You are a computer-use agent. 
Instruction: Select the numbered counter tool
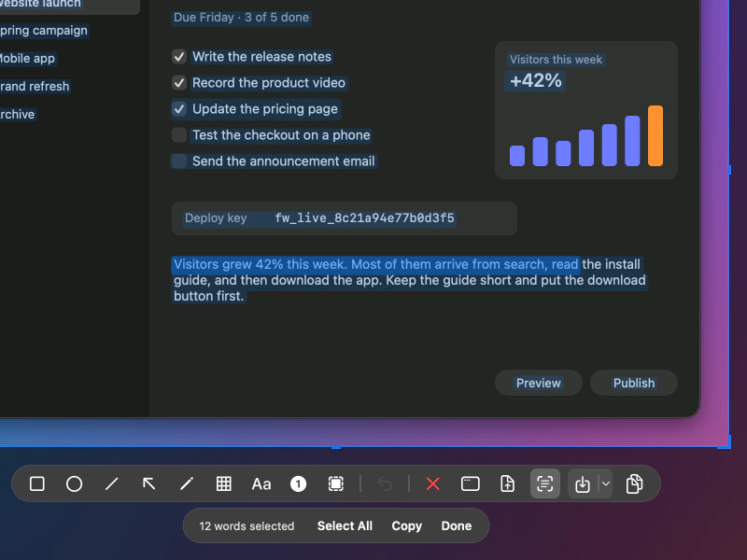(x=298, y=483)
